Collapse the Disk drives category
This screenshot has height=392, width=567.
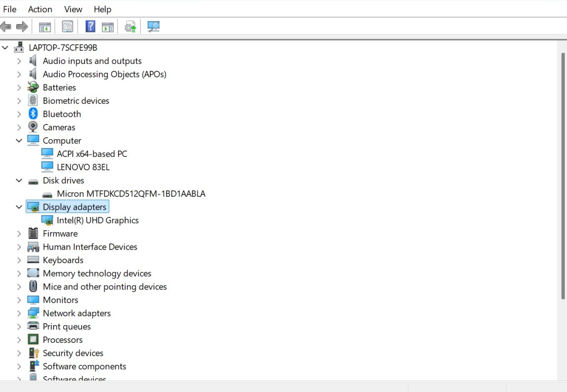(19, 181)
